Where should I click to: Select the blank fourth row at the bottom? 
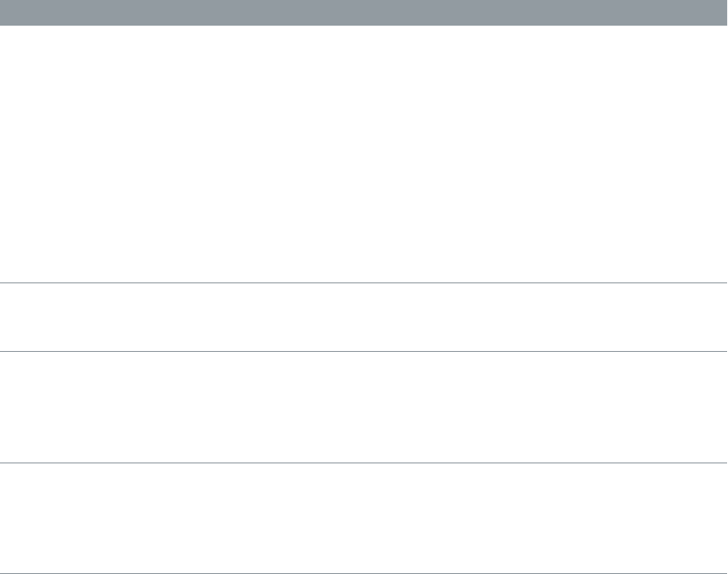(x=364, y=518)
